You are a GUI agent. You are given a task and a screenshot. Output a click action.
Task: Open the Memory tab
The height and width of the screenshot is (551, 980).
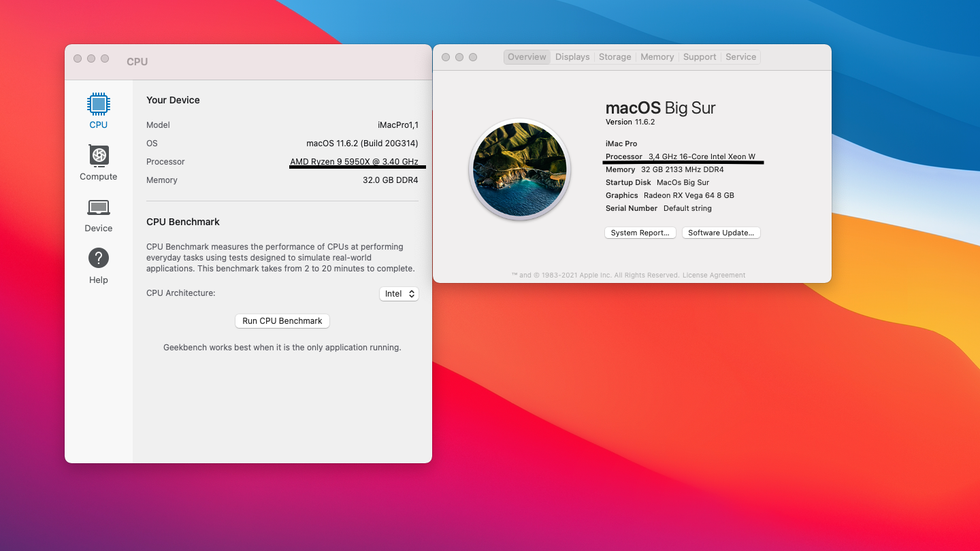tap(657, 57)
